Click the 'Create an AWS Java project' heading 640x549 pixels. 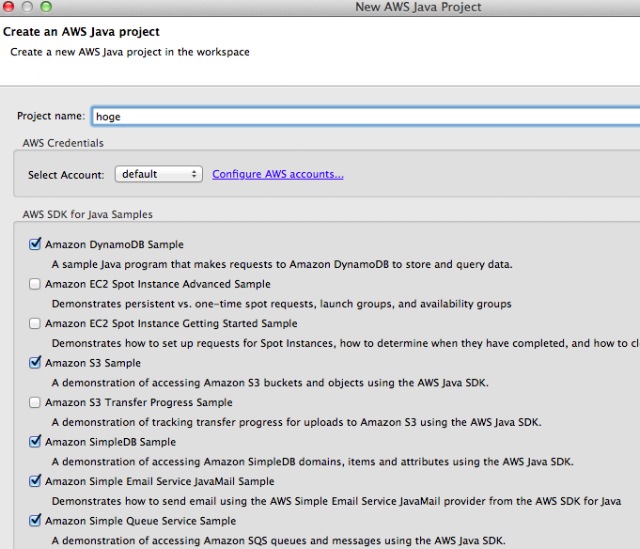tap(81, 32)
